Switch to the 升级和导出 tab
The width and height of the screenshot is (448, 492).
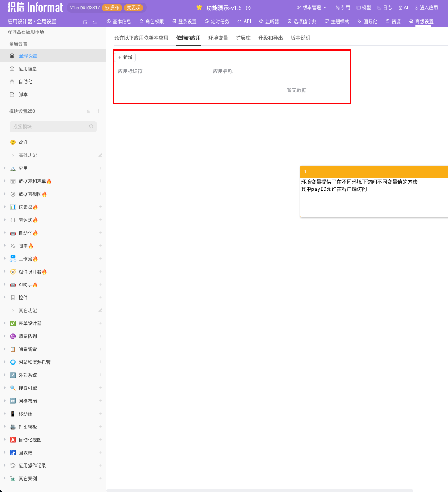[270, 38]
